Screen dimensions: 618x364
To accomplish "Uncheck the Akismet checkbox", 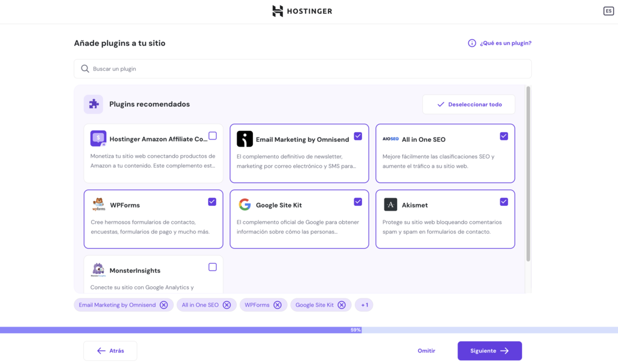I will tap(504, 202).
